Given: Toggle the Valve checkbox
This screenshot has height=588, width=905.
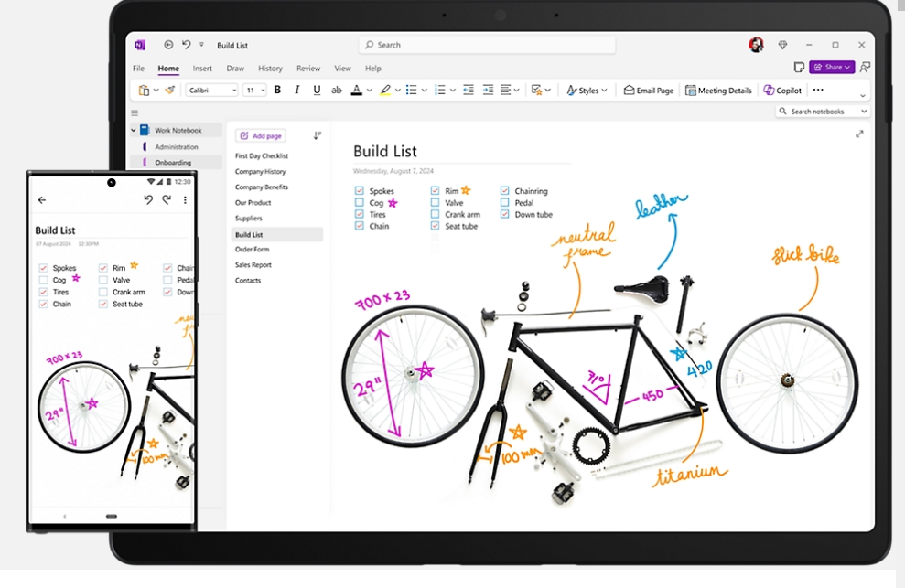Looking at the screenshot, I should pyautogui.click(x=435, y=202).
